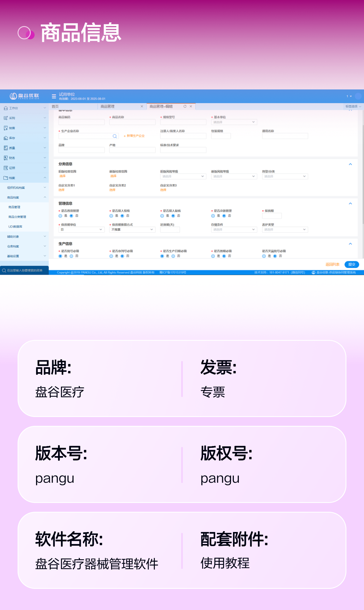Open the 剂型/分类 dropdown
This screenshot has height=610, width=364.
[x=285, y=176]
